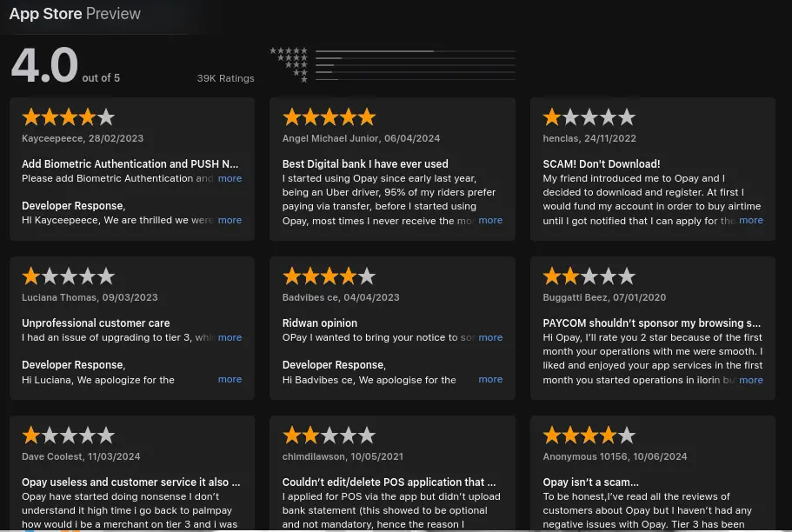Show more of PAYCOM browsing review
Image resolution: width=792 pixels, height=532 pixels.
(x=751, y=380)
